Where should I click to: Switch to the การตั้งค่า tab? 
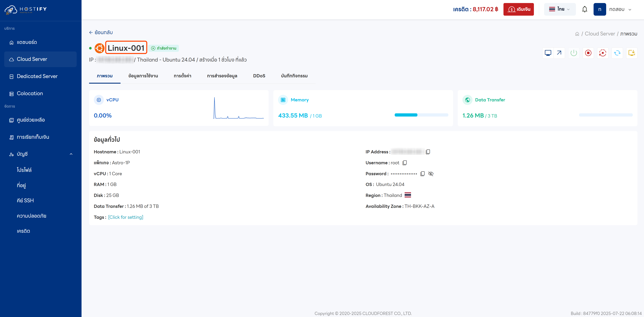[x=182, y=76]
